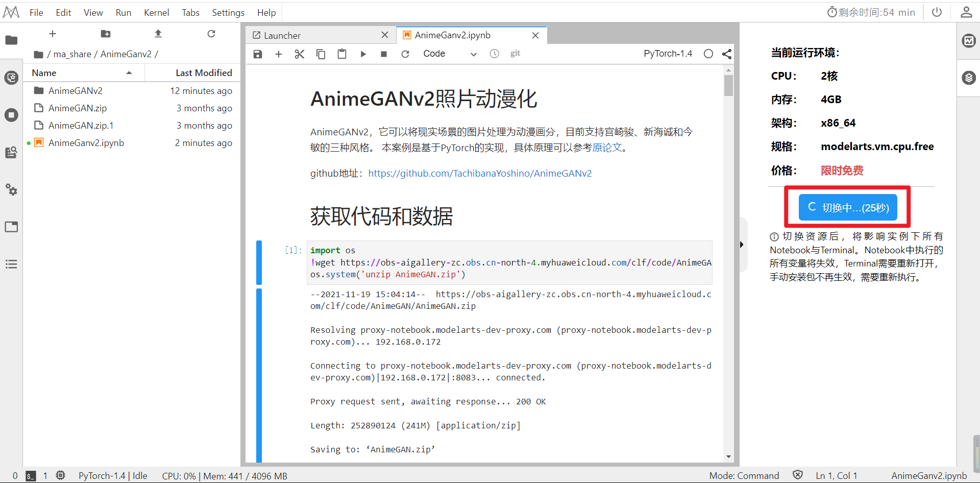Viewport: 980px width, 483px height.
Task: Open the running terminals and kernels panel
Action: [x=11, y=115]
